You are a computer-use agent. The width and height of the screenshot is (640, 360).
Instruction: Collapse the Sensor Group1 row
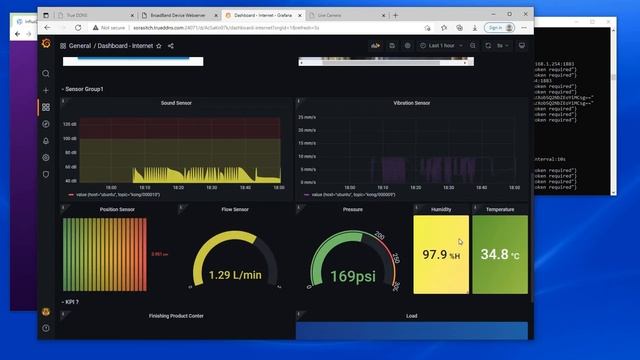[x=82, y=89]
